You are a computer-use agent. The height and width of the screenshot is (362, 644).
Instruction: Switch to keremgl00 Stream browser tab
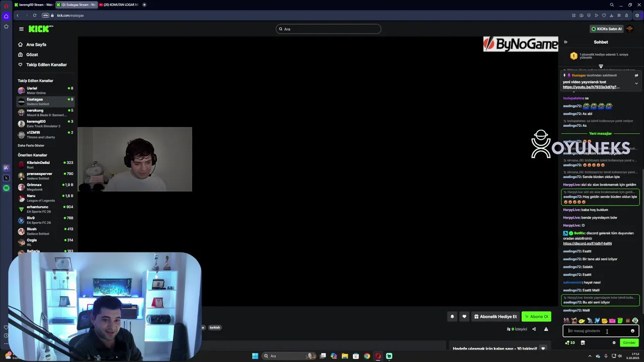(x=33, y=5)
